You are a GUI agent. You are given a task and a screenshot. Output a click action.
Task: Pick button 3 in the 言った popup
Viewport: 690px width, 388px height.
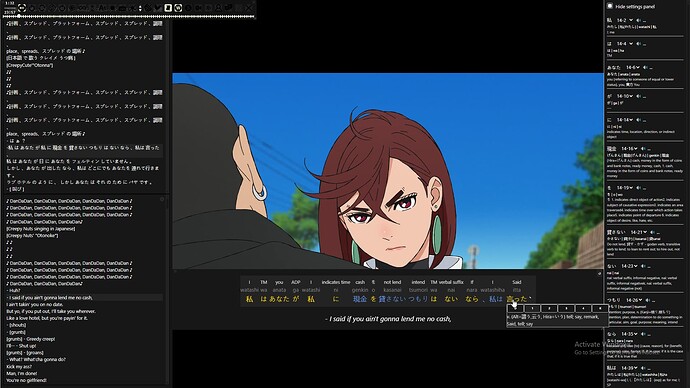[x=566, y=308]
